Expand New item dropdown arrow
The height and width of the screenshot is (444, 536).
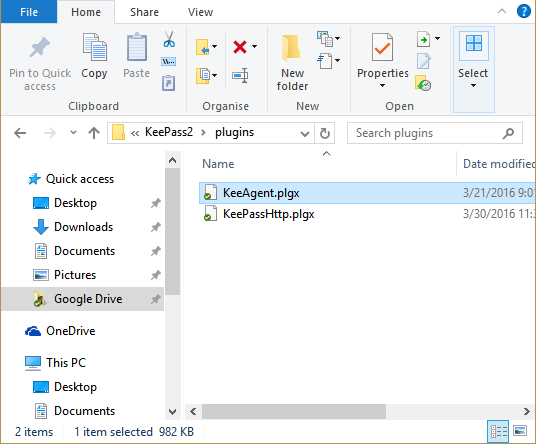pyautogui.click(x=338, y=38)
